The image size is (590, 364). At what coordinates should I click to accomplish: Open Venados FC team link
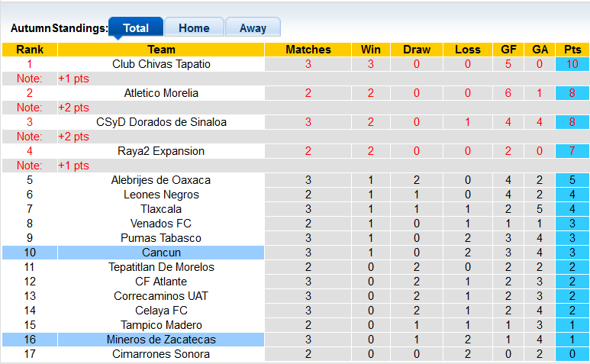(161, 224)
